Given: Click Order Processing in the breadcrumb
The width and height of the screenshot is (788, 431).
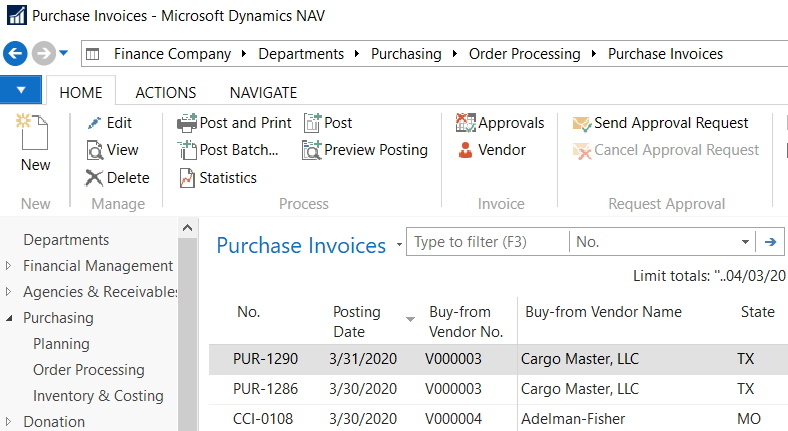Looking at the screenshot, I should point(524,54).
